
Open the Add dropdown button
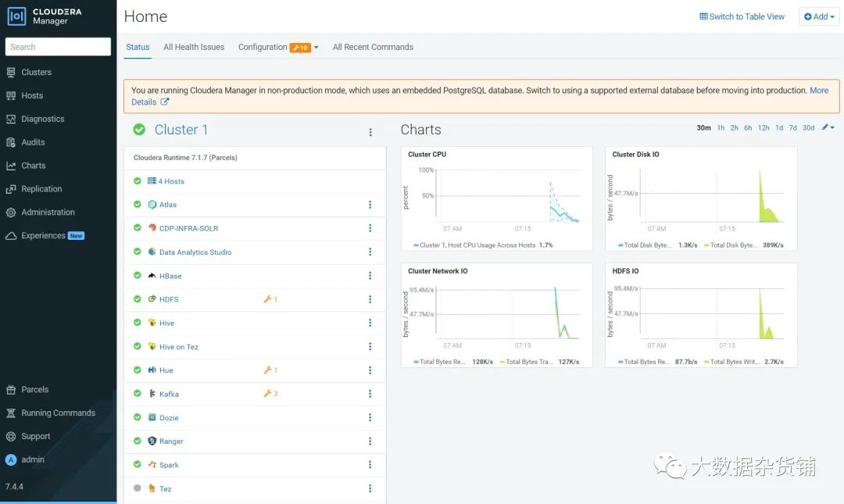tap(819, 16)
